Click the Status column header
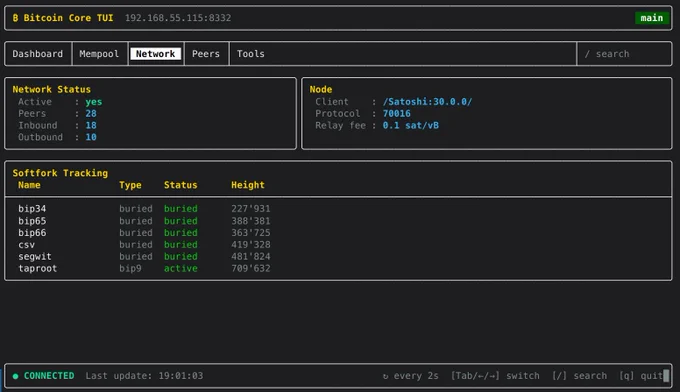Screen dimensions: 680x392 (180, 185)
